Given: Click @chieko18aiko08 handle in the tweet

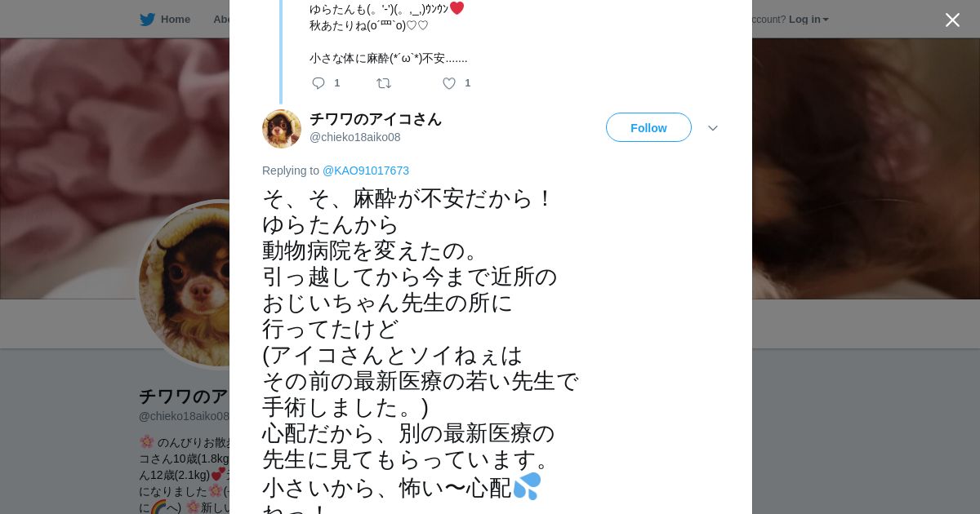Looking at the screenshot, I should click(355, 137).
